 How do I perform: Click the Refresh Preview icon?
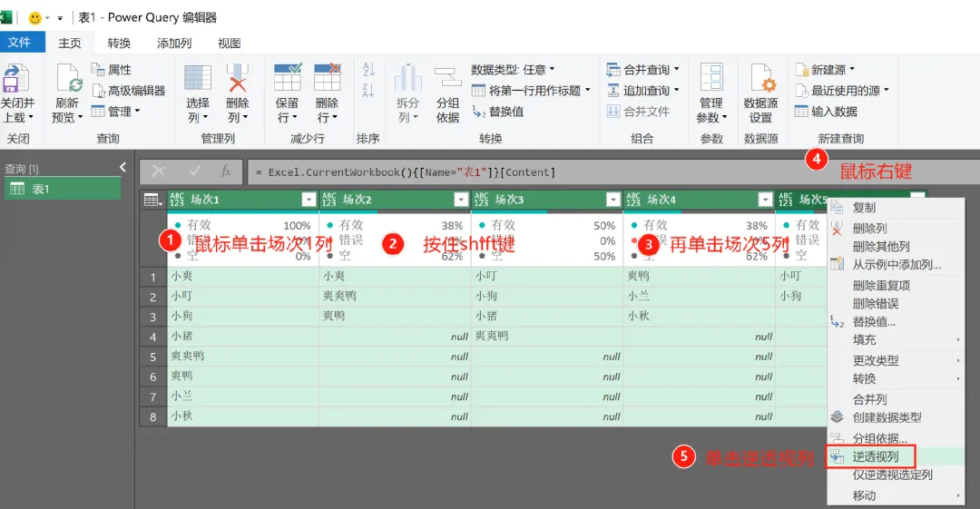click(x=67, y=79)
